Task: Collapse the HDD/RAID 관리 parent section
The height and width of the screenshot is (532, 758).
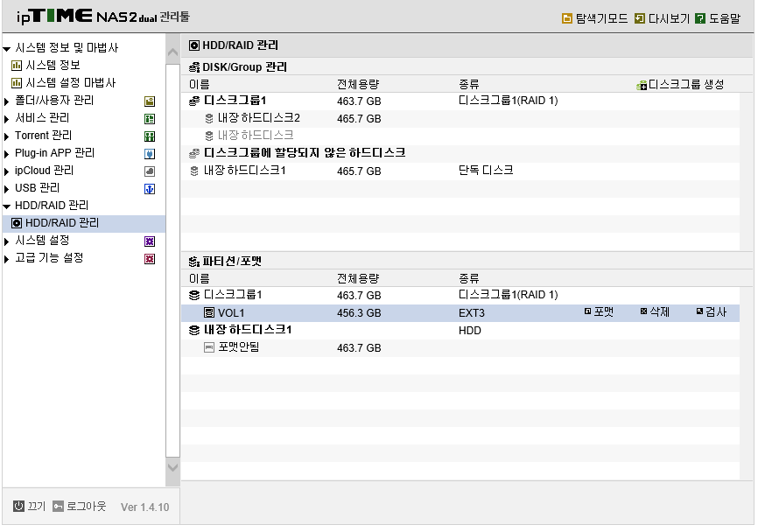Action: [x=7, y=206]
